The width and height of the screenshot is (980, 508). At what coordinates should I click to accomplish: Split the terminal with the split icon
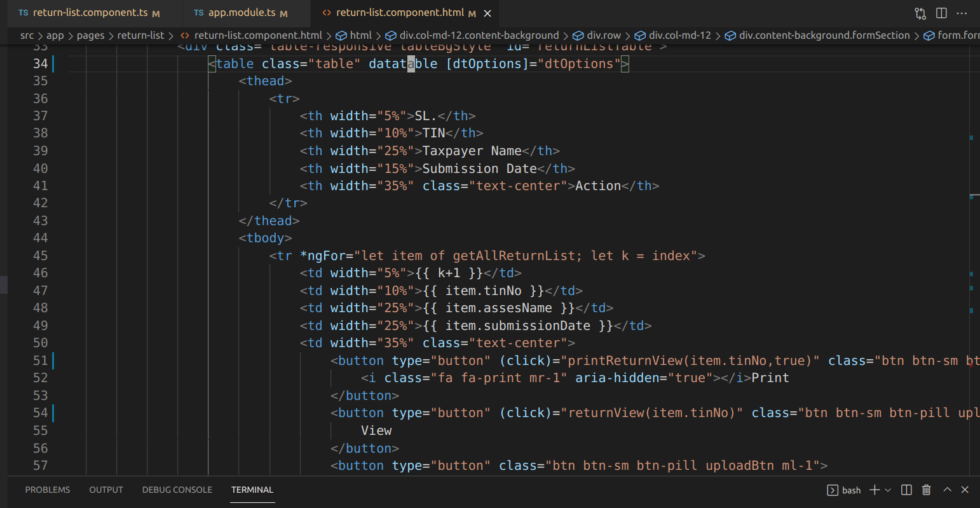(x=906, y=490)
